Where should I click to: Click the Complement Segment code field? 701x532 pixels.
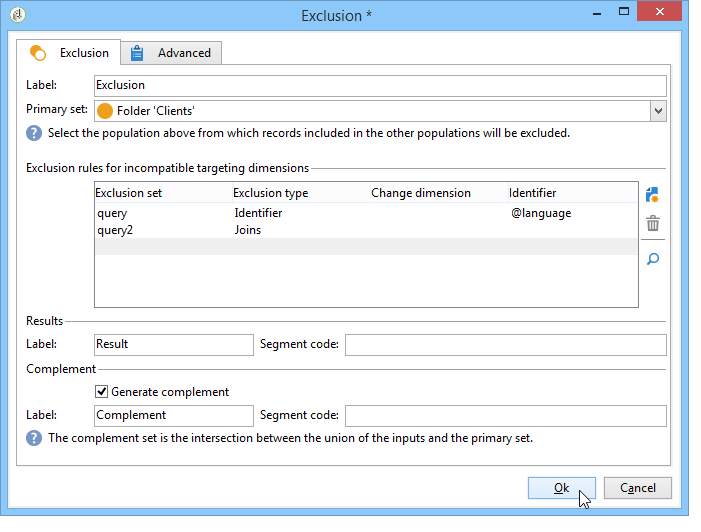click(506, 416)
